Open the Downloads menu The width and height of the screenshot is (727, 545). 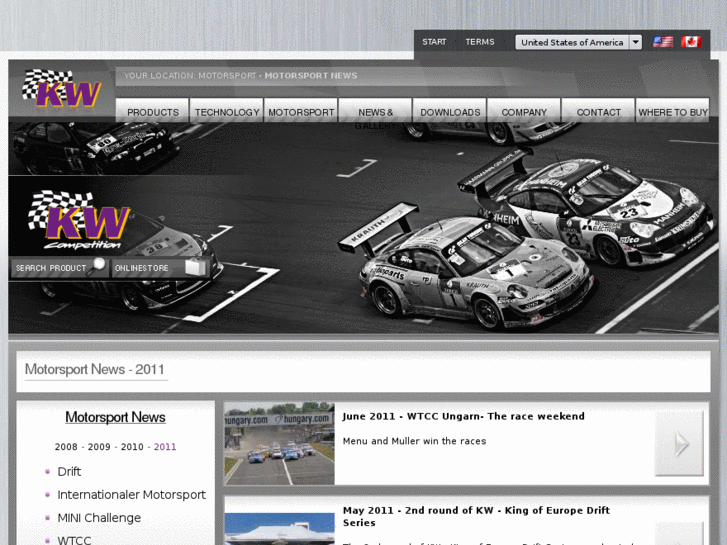(x=450, y=110)
